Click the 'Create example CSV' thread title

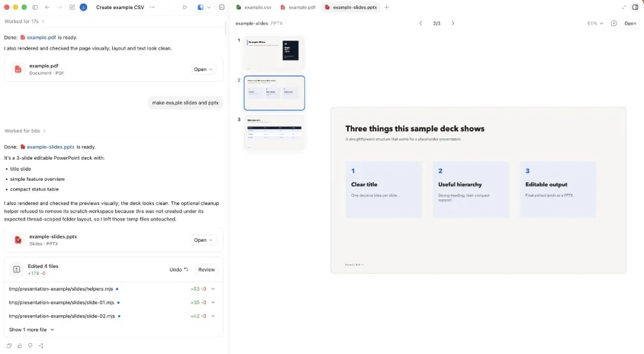120,7
